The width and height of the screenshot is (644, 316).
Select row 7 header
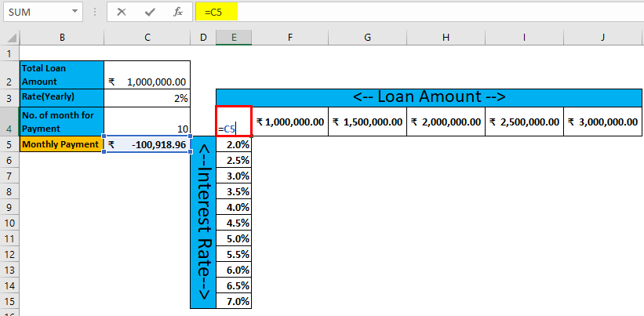pyautogui.click(x=10, y=176)
